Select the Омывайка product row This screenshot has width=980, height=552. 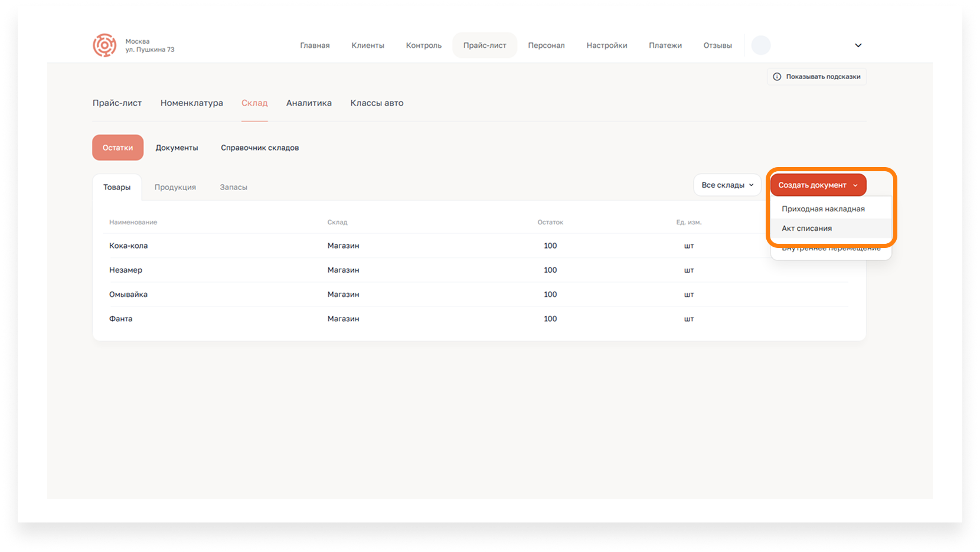[x=479, y=294]
